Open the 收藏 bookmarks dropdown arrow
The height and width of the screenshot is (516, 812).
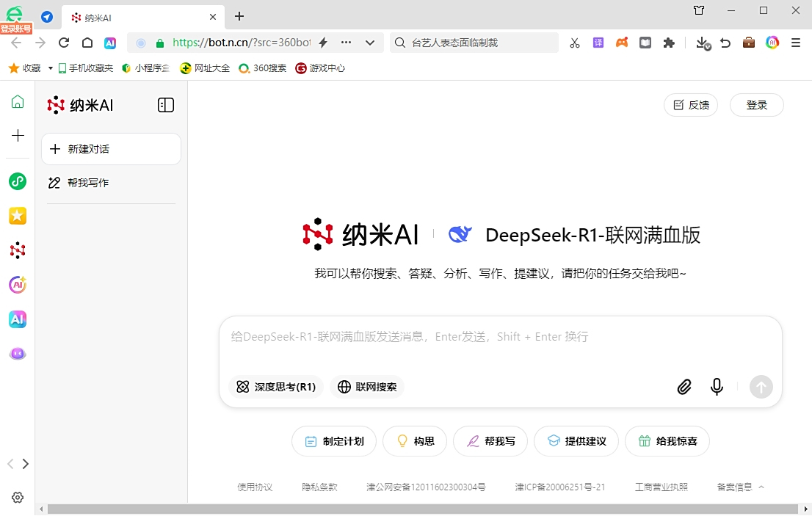click(50, 68)
